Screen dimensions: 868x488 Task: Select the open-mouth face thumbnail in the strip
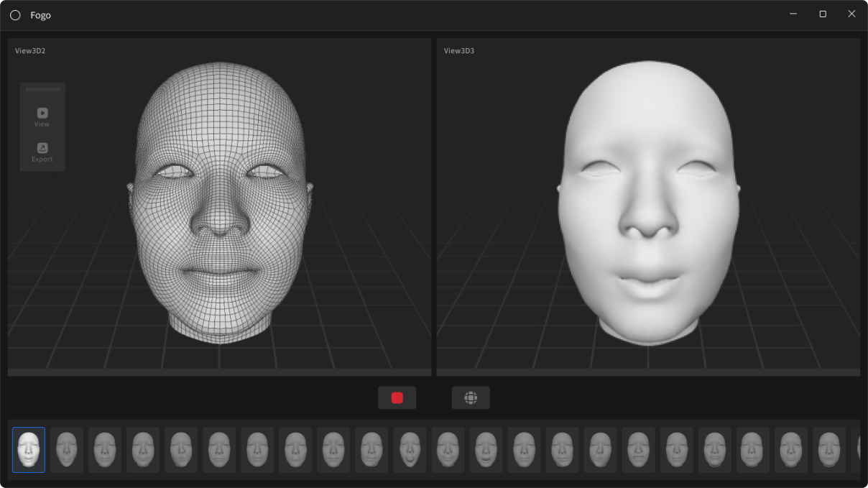410,449
